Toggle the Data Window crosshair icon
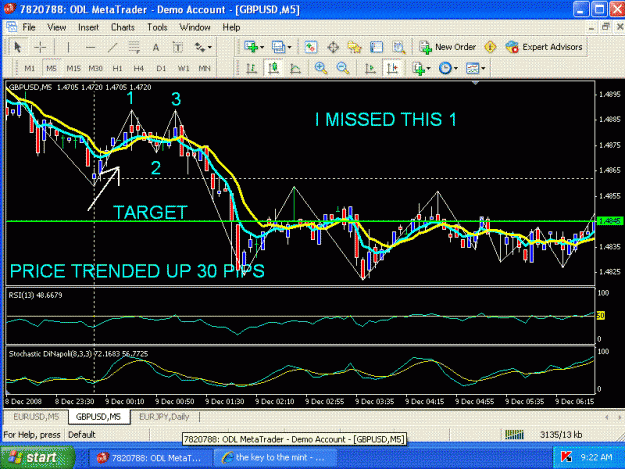This screenshot has width=625, height=469. point(333,47)
